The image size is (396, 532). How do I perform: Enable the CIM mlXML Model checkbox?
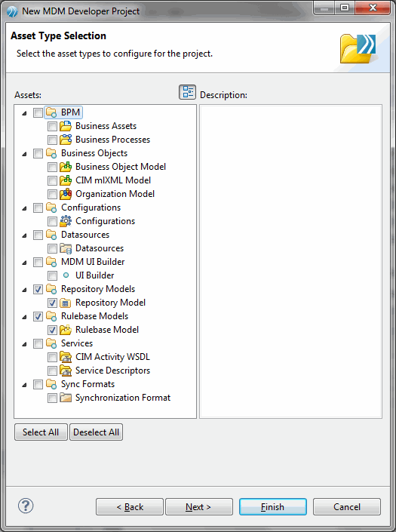[x=52, y=180]
